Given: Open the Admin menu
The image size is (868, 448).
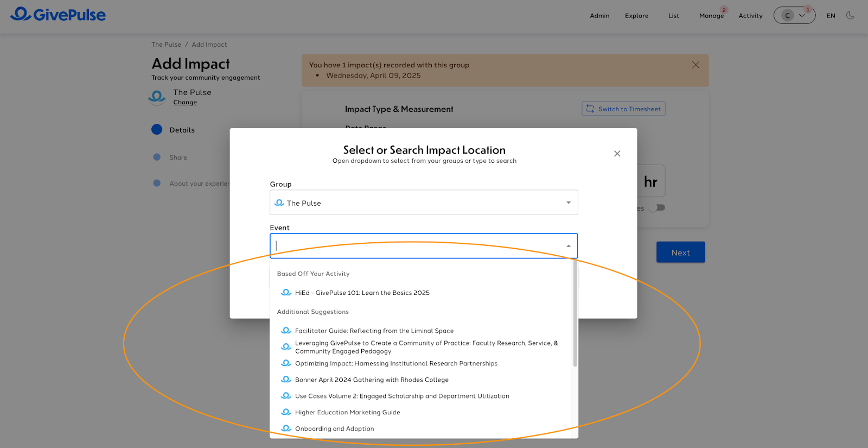Looking at the screenshot, I should (599, 16).
